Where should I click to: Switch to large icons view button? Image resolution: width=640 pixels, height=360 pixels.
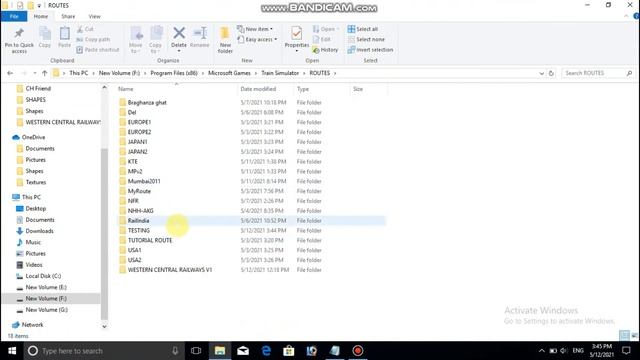(634, 336)
